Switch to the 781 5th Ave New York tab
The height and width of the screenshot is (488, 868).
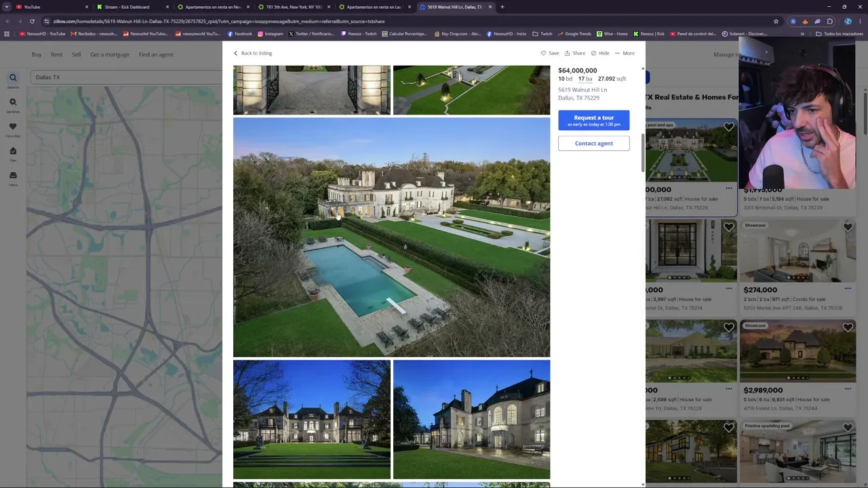coord(294,7)
